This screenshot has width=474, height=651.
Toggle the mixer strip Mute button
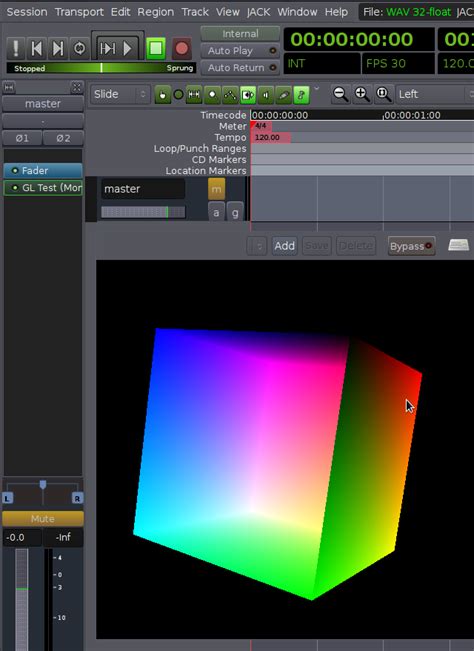tap(43, 519)
